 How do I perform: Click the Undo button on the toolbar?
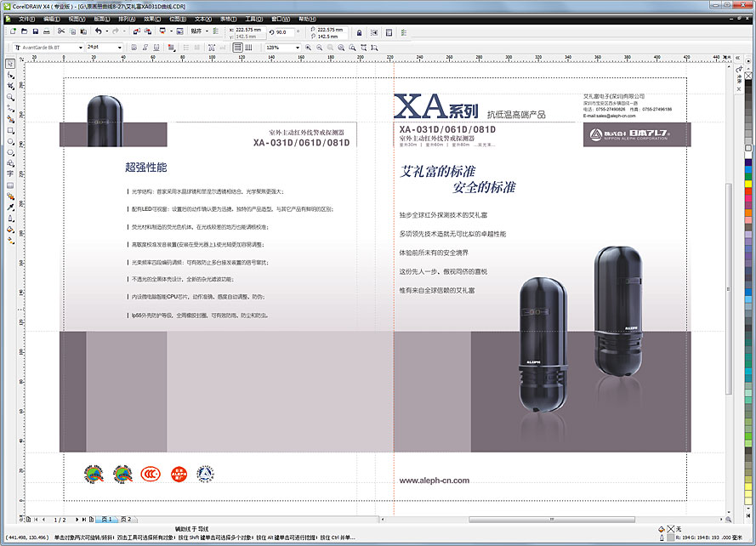click(99, 32)
